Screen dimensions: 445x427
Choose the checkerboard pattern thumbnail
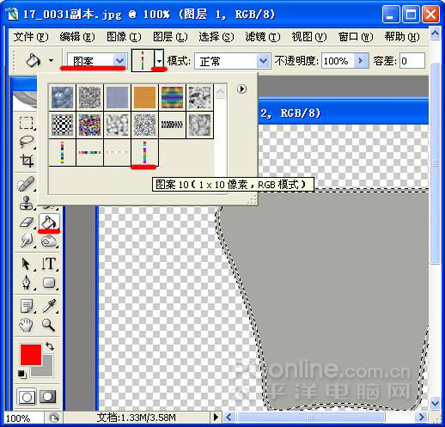point(62,125)
